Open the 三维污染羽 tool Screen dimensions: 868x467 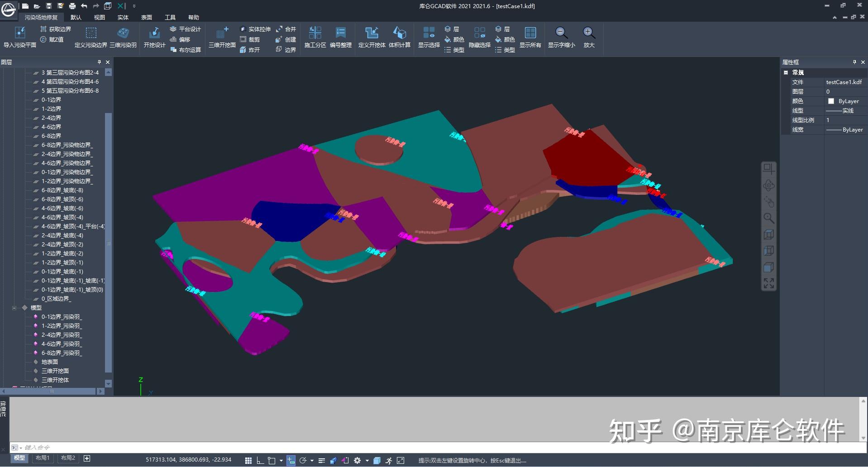click(123, 38)
